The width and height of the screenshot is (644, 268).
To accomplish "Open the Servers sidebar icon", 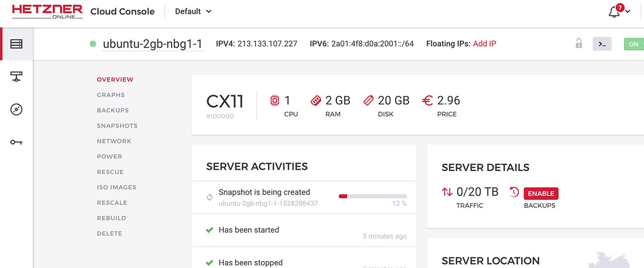I will pyautogui.click(x=17, y=44).
